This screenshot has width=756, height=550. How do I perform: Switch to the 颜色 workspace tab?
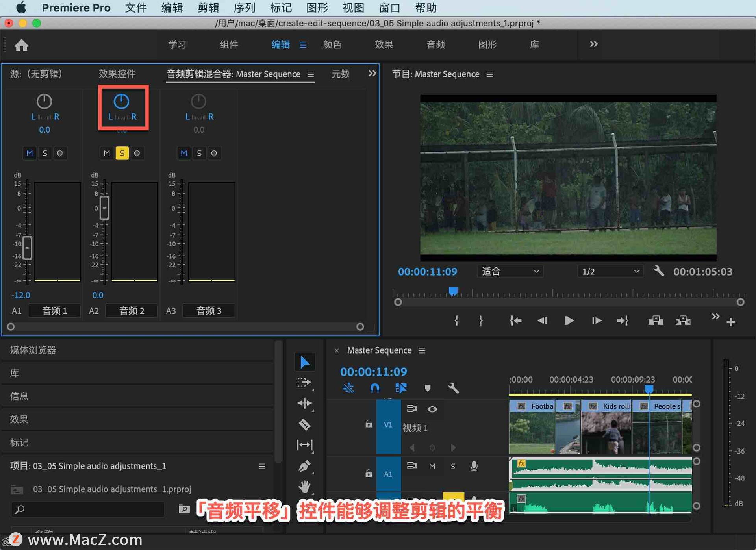click(x=332, y=44)
